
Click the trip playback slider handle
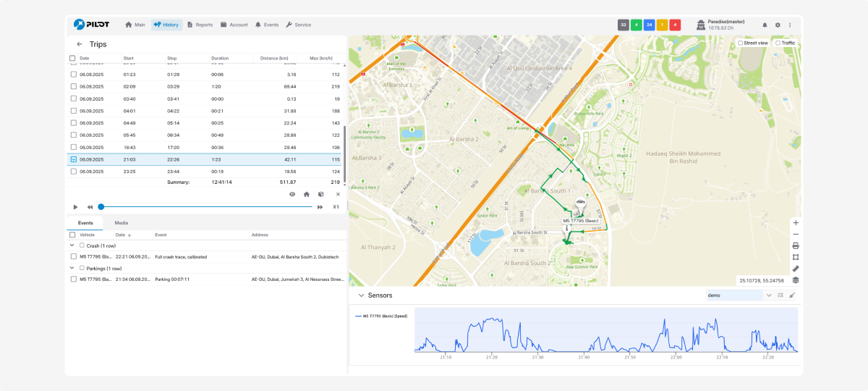[x=101, y=207]
